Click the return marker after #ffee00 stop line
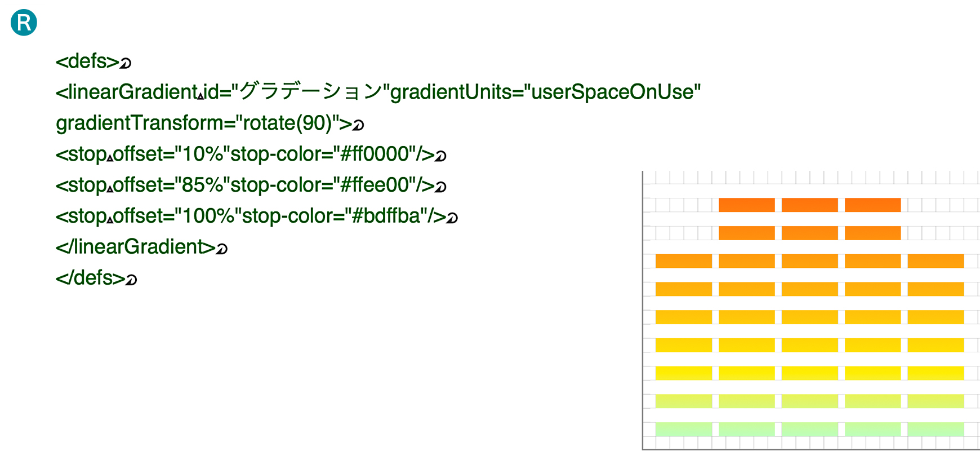Screen dimensions: 980x451 (x=440, y=187)
